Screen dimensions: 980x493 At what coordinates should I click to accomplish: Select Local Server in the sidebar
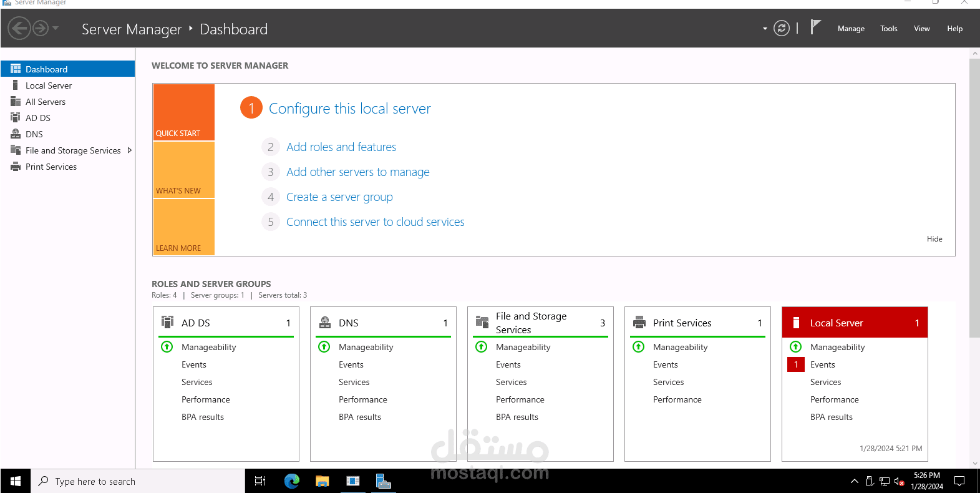[x=67, y=85]
